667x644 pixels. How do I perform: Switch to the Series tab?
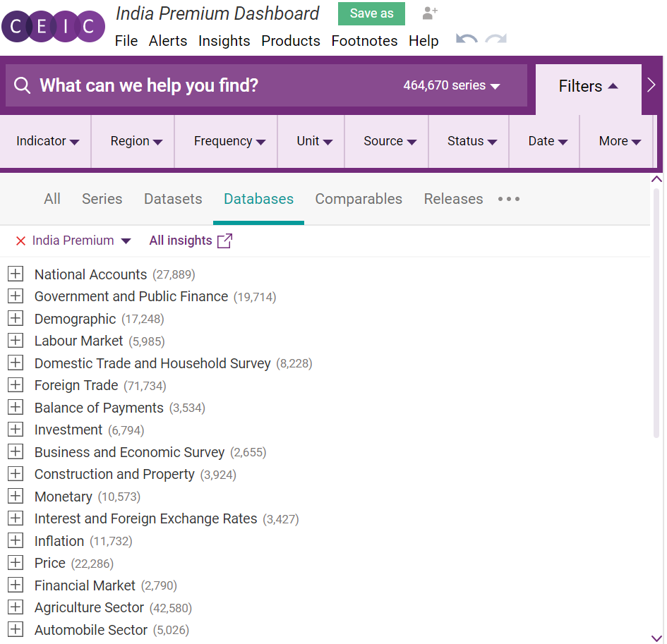(x=102, y=199)
